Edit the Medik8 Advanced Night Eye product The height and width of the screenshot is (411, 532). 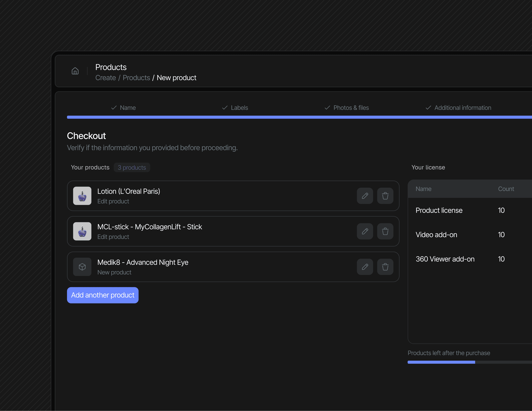point(365,267)
